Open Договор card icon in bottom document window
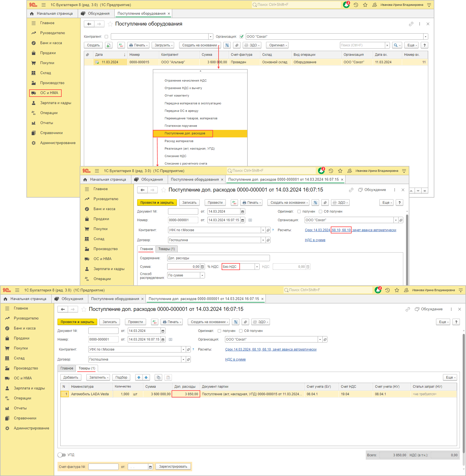This screenshot has height=476, width=466. coord(189,359)
